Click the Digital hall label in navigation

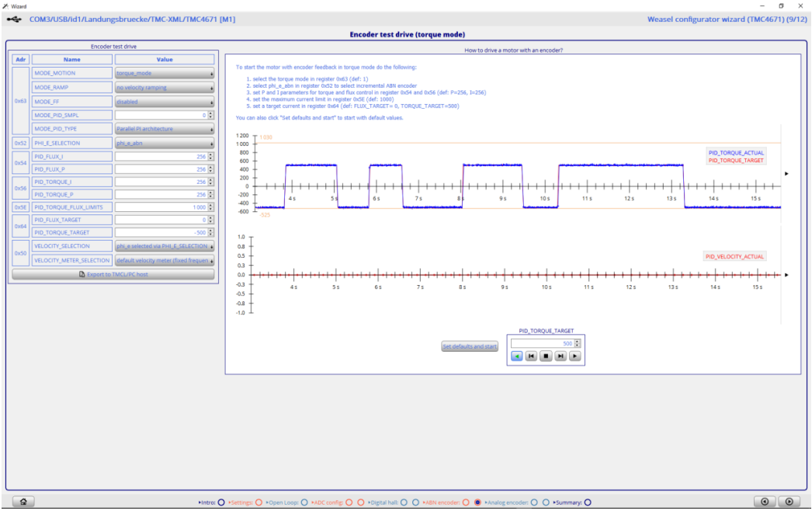[x=382, y=502]
